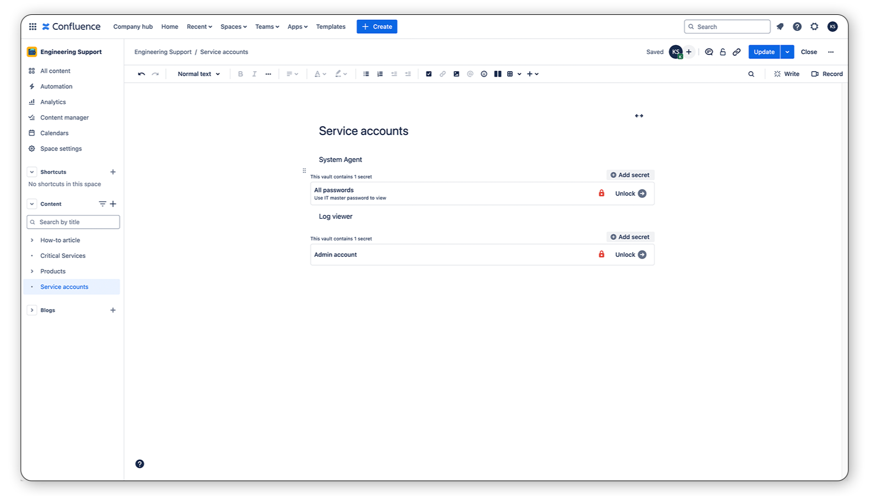Open the app switcher grid icon

click(x=32, y=27)
